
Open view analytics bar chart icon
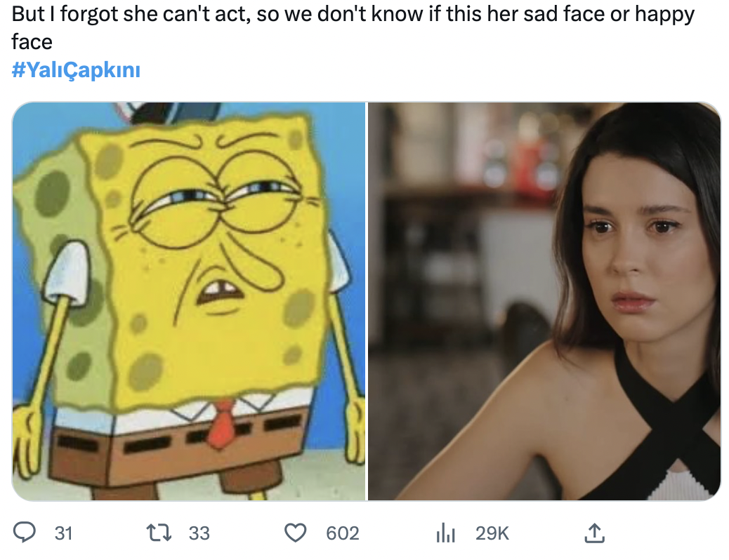(x=446, y=533)
